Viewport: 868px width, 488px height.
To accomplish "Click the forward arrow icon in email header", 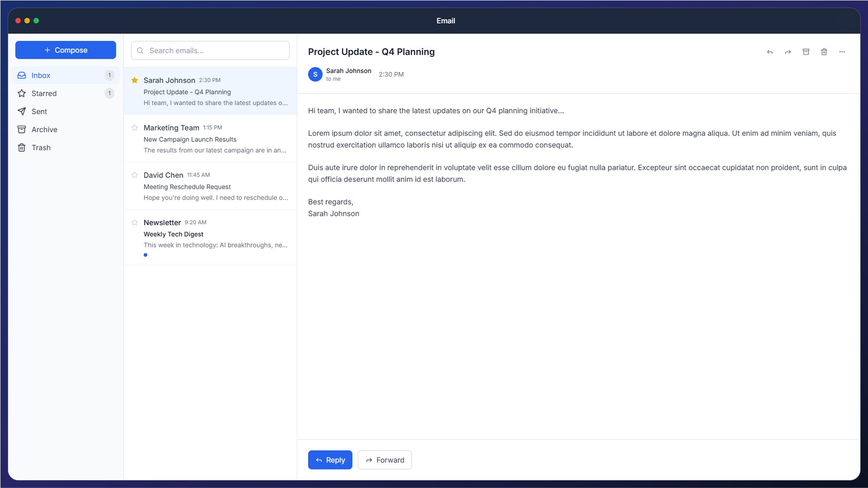I will pyautogui.click(x=788, y=52).
